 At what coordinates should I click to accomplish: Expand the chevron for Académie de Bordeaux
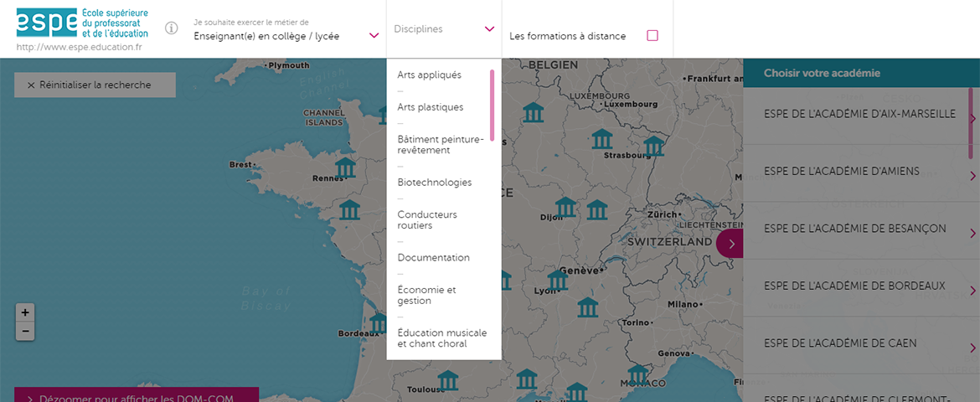[x=972, y=291]
